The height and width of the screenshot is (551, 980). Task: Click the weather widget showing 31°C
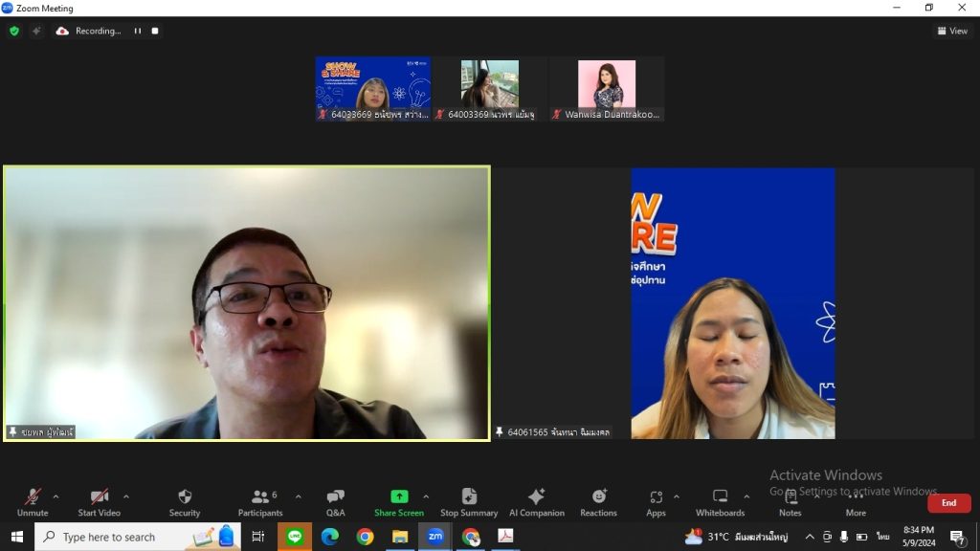[x=736, y=537]
